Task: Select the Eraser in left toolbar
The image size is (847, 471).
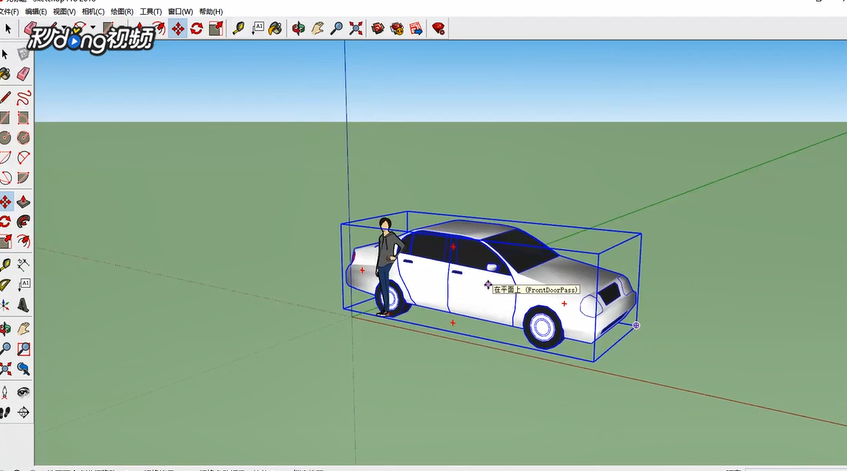Action: 23,74
